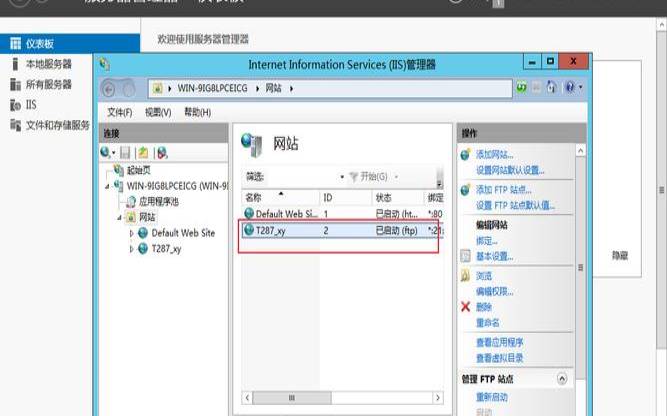Click the save icon in Connections toolbar
Image resolution: width=667 pixels, height=416 pixels.
click(x=125, y=153)
